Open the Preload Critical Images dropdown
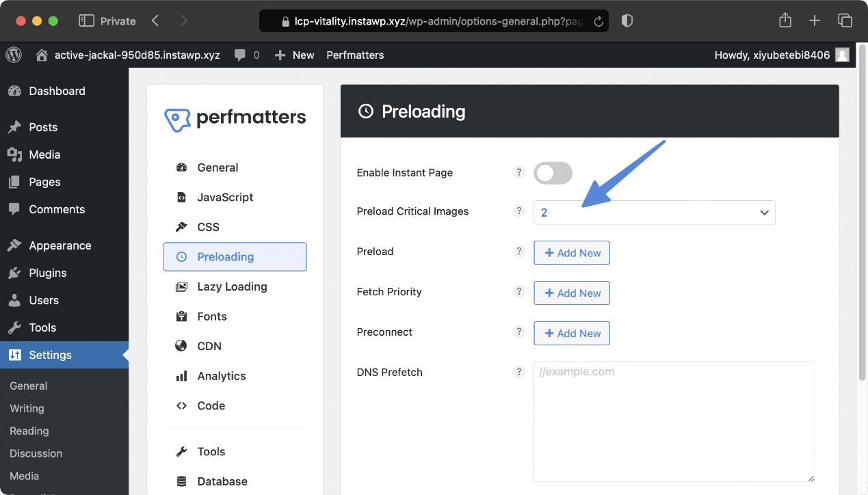 point(653,213)
